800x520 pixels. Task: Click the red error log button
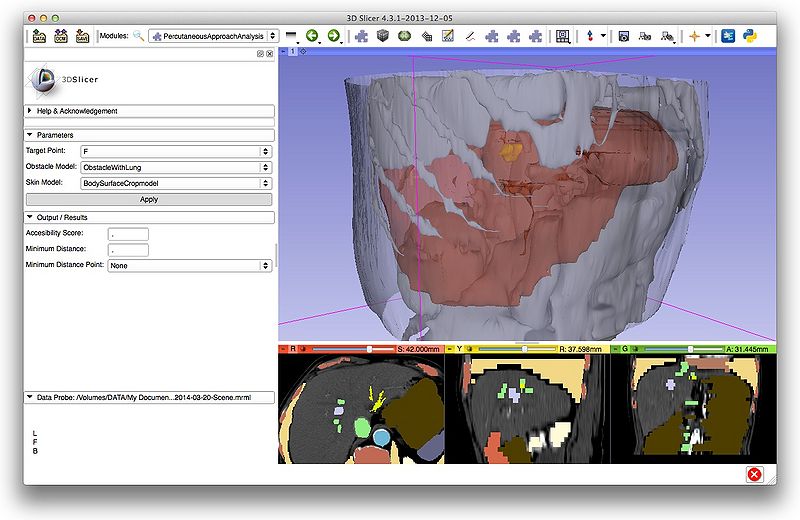tap(754, 474)
